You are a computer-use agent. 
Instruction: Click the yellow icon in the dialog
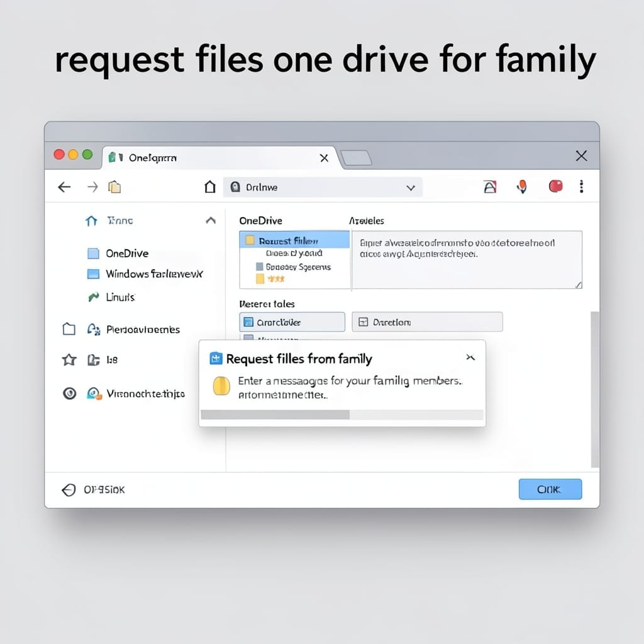[221, 386]
